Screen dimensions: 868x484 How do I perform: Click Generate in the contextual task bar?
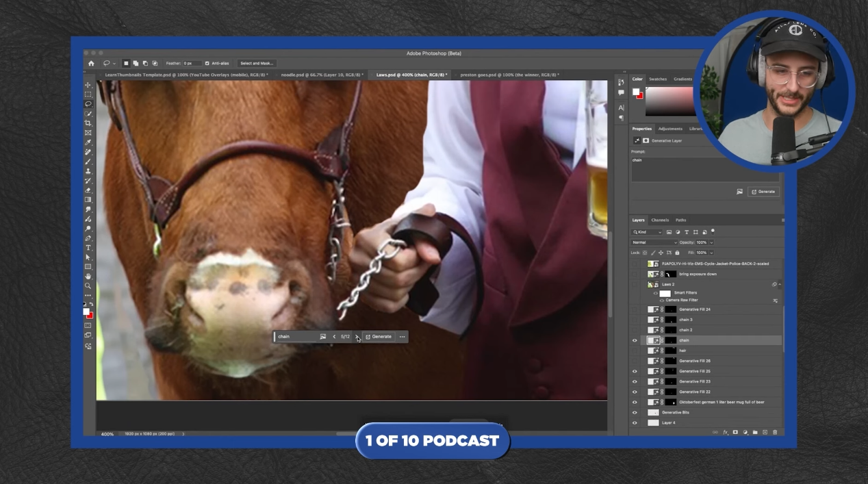click(x=378, y=337)
